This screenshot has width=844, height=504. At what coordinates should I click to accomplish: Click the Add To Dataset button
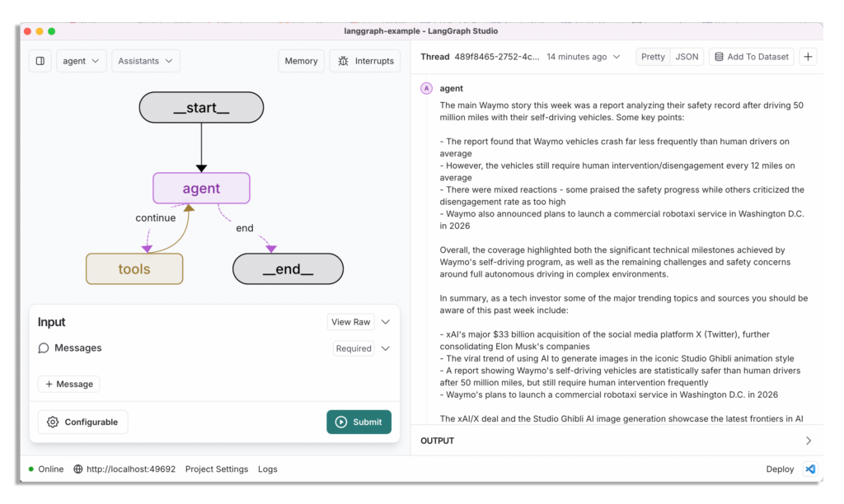751,57
